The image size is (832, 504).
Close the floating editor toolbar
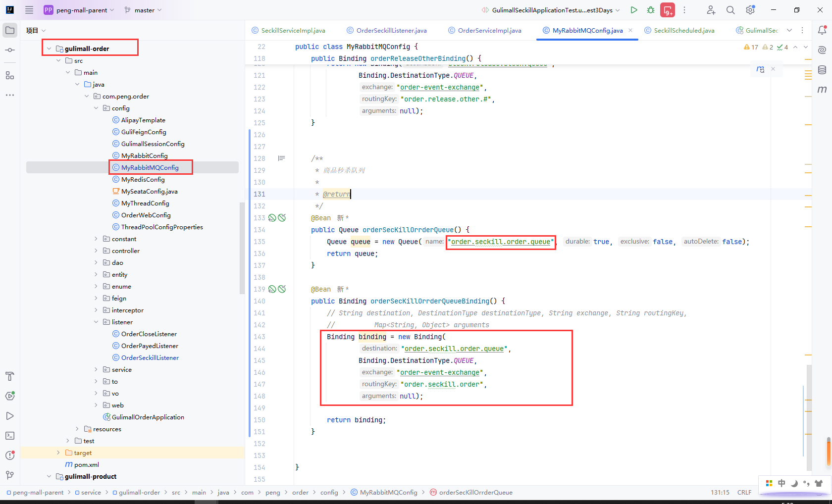(773, 69)
